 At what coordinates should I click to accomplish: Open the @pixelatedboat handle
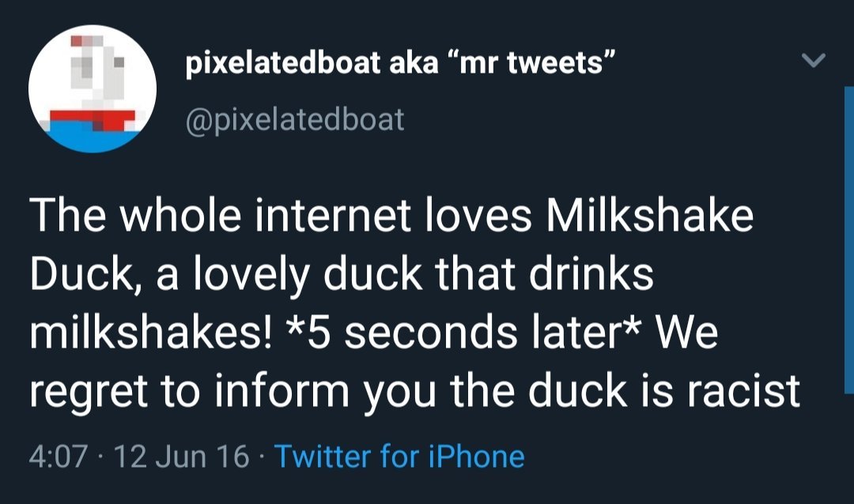[x=294, y=119]
